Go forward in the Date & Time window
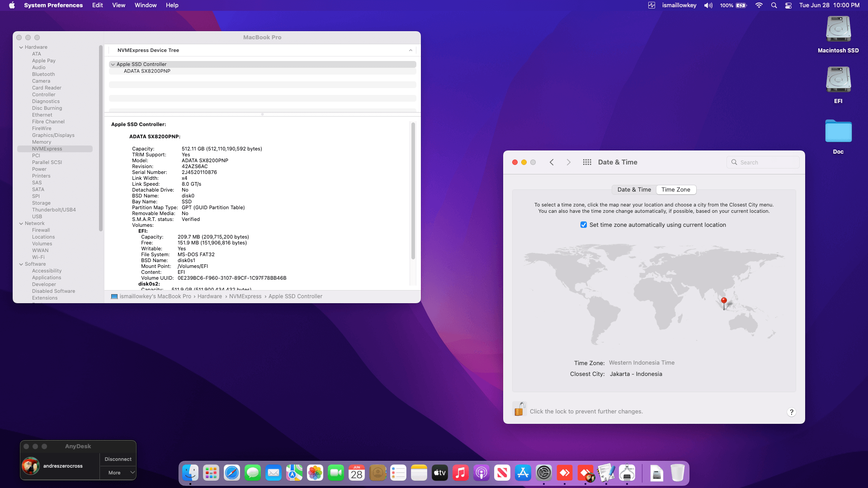The image size is (868, 488). (569, 162)
